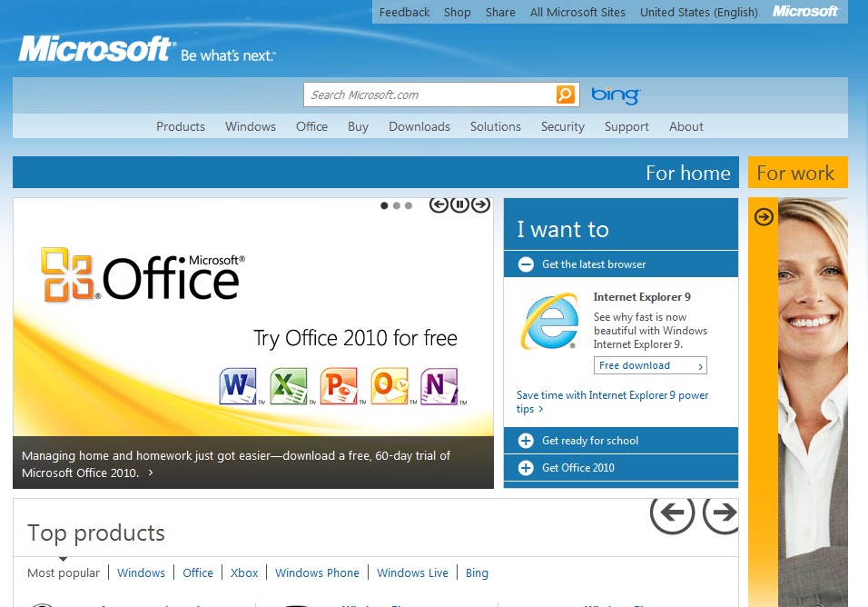868x607 pixels.
Task: Open the Windows navigation menu
Action: (251, 126)
